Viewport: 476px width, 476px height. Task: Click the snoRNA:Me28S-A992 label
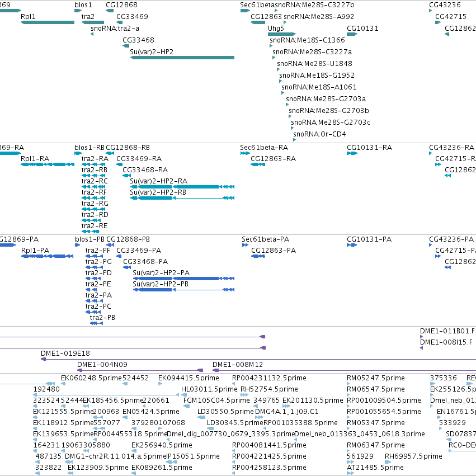pos(319,17)
